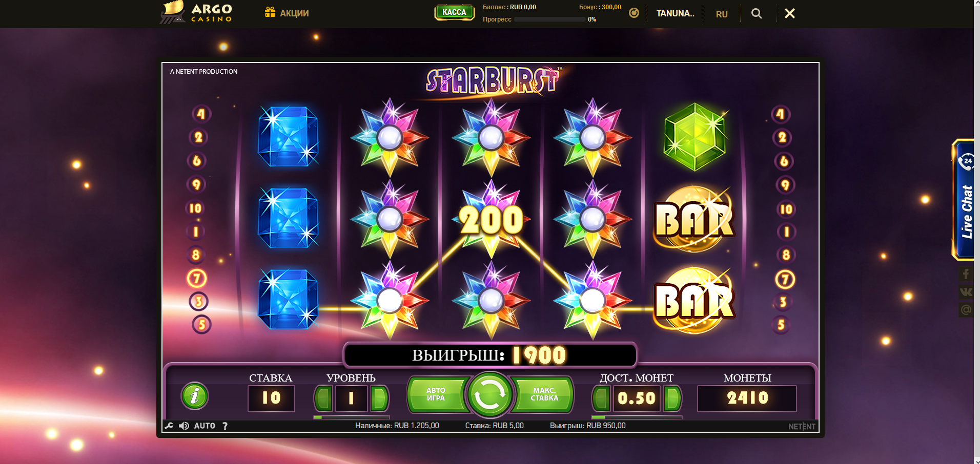Viewport: 980px width, 464px height.
Task: Click the Facebook share icon
Action: pyautogui.click(x=966, y=274)
